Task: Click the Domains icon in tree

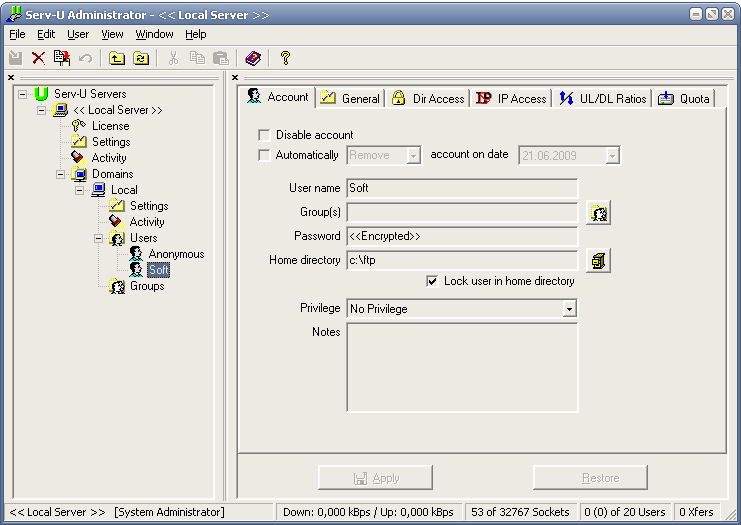Action: (79, 174)
